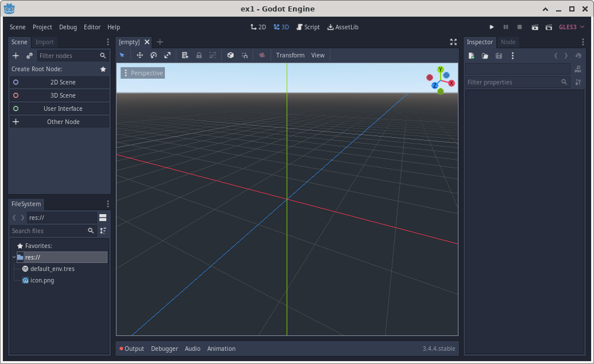Toggle distraction-free mode
594x364 pixels.
(x=453, y=42)
